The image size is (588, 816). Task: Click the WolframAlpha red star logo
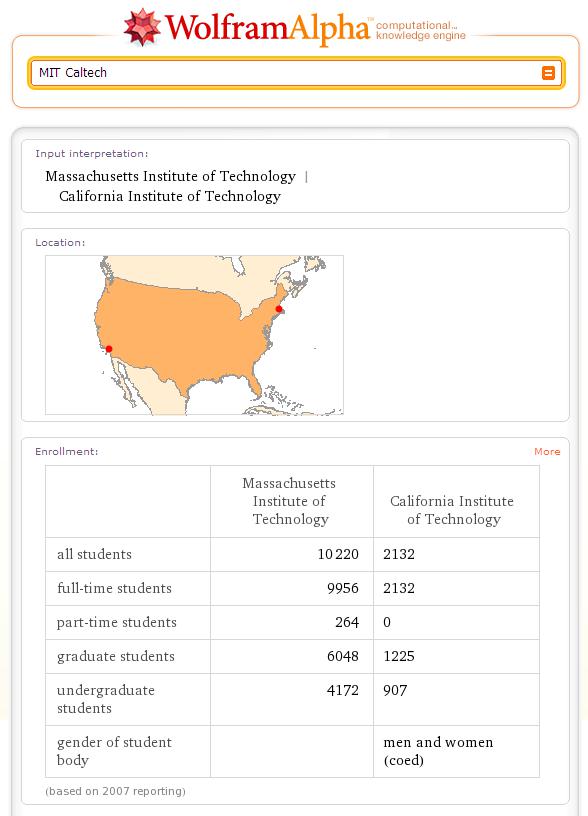point(142,27)
